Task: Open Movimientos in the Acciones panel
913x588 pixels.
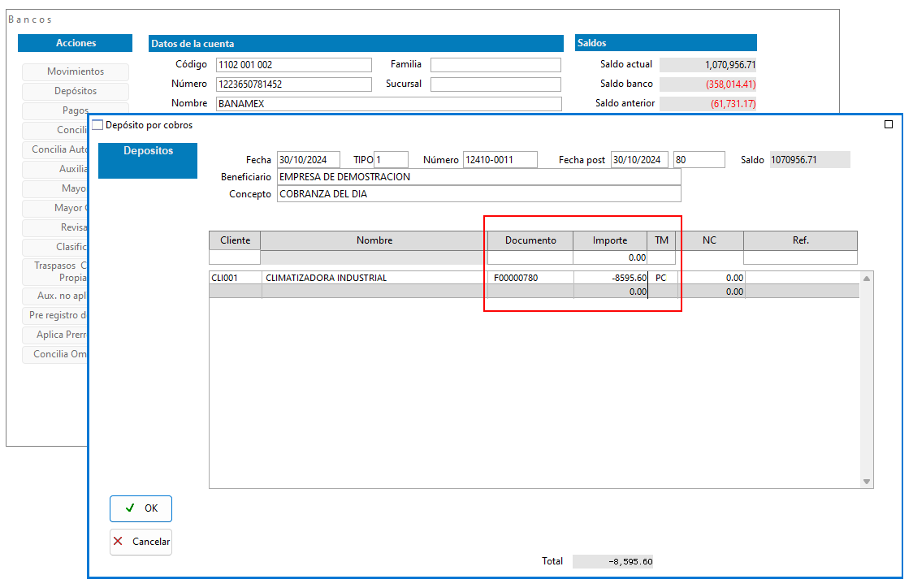Action: [x=76, y=71]
